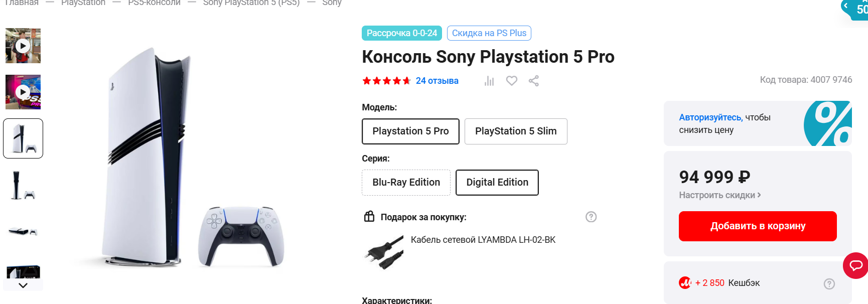Select the PlayStation 5 Slim model option

coord(516,131)
